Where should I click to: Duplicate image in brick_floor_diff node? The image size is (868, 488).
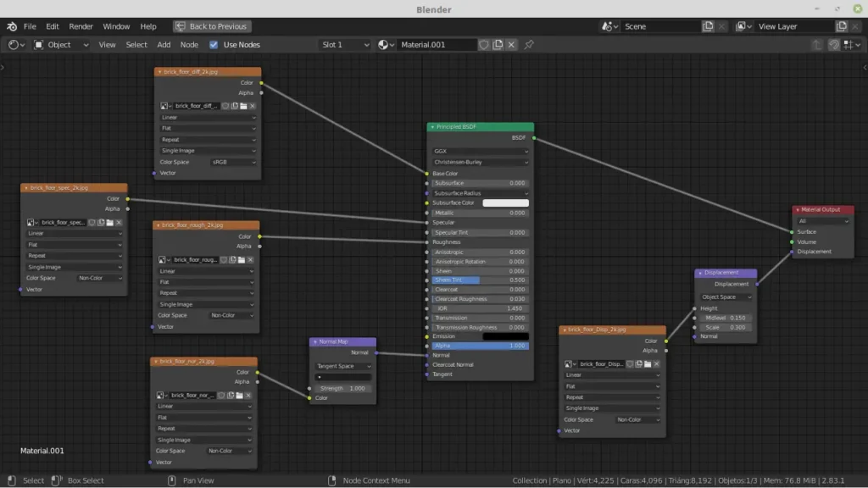tap(235, 106)
